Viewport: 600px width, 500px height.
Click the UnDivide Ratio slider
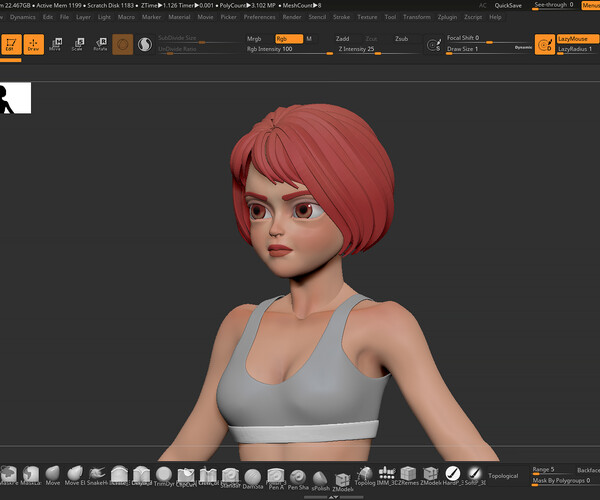[198, 50]
